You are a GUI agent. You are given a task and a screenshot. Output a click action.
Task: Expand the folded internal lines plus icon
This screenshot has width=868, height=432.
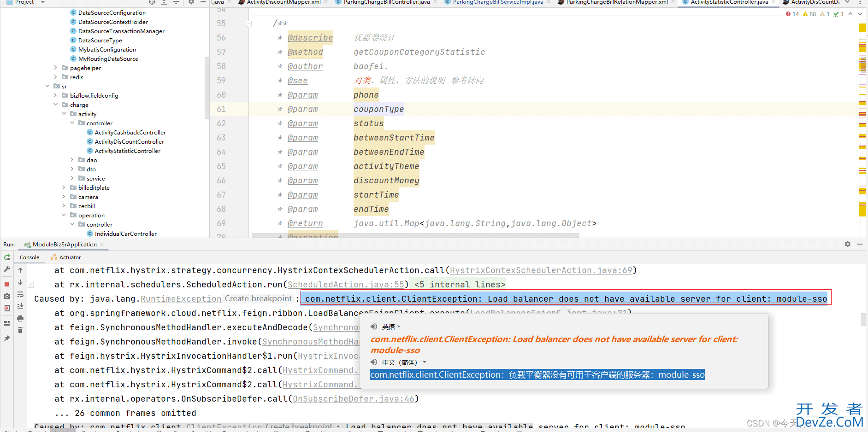point(30,285)
